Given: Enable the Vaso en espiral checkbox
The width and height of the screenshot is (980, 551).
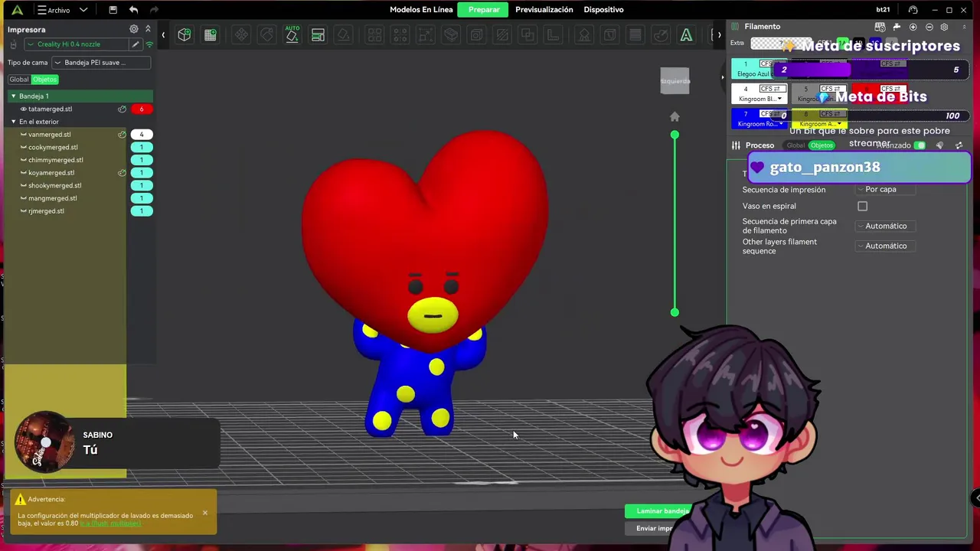Looking at the screenshot, I should [x=863, y=206].
